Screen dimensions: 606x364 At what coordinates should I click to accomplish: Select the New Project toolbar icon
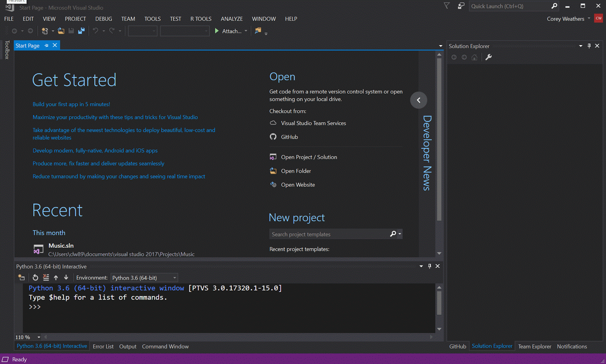(45, 31)
